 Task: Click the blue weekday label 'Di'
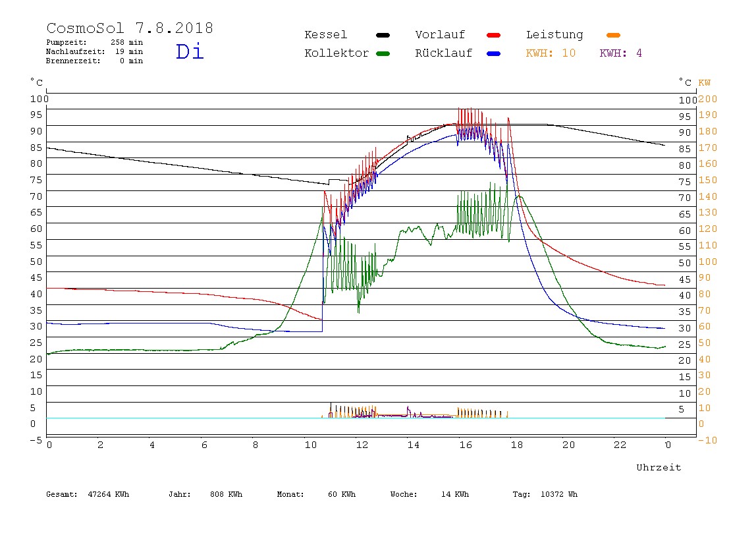[190, 51]
